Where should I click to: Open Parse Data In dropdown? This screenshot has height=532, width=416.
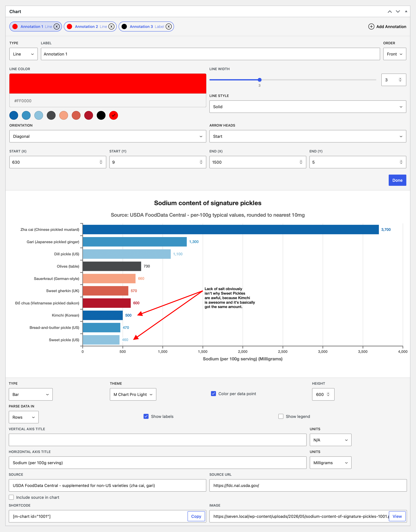(x=24, y=417)
